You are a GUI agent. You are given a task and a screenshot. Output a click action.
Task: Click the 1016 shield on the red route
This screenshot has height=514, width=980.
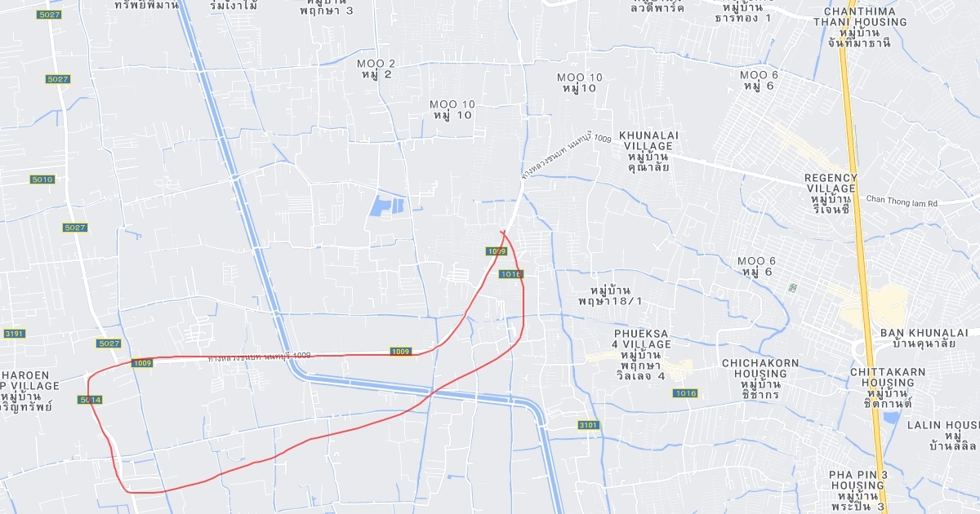point(510,274)
